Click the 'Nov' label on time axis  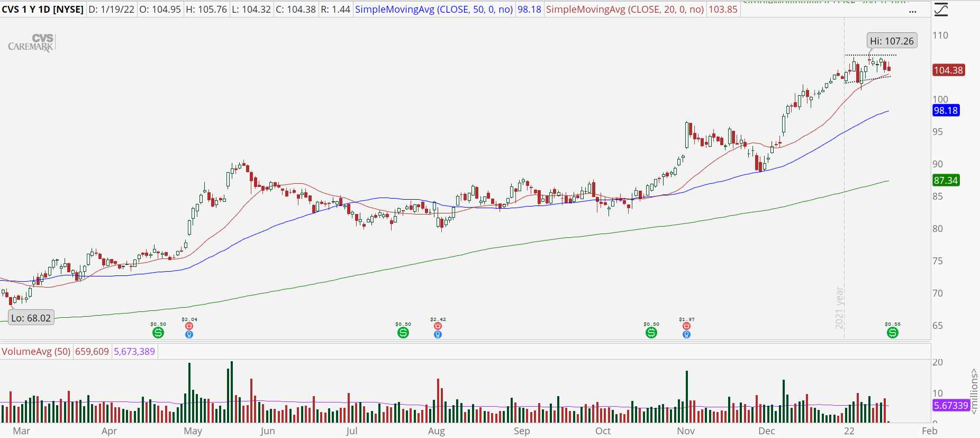click(686, 431)
